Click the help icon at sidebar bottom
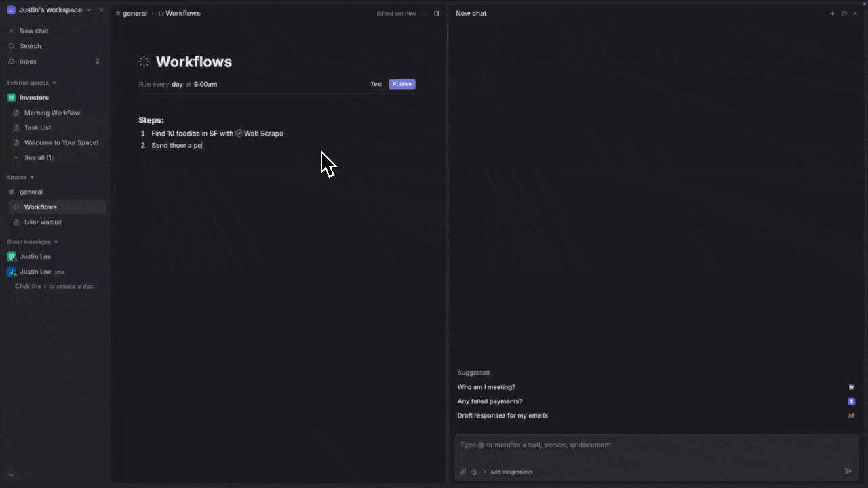This screenshot has width=868, height=488. pos(12,476)
